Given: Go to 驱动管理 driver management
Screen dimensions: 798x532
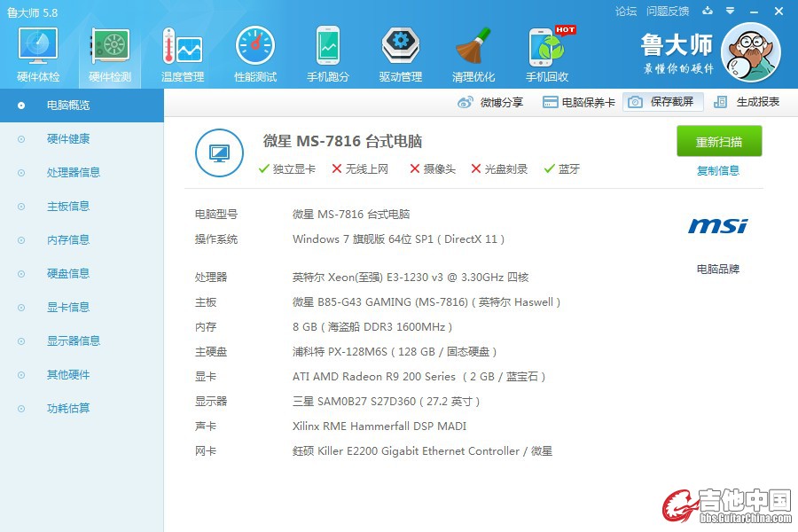Looking at the screenshot, I should 401,55.
